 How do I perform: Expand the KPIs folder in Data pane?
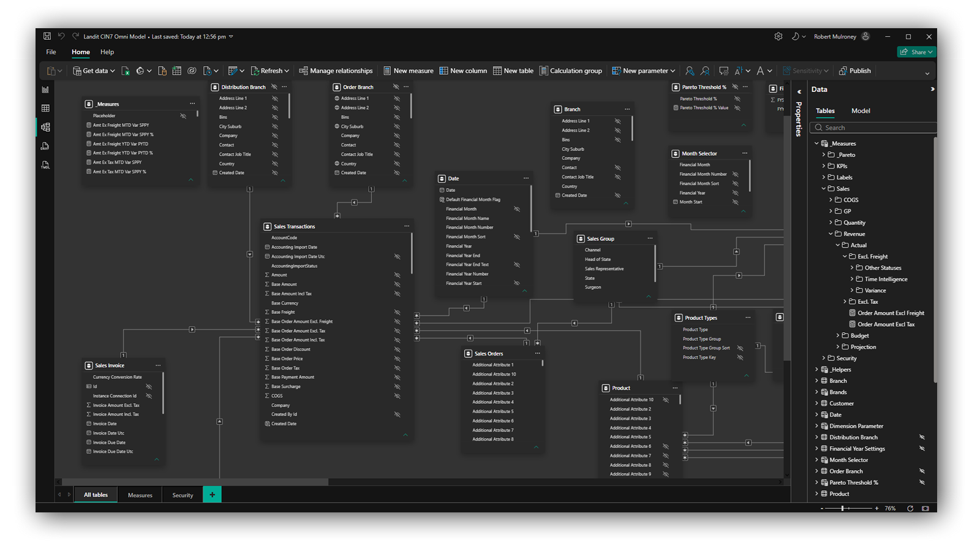tap(824, 166)
